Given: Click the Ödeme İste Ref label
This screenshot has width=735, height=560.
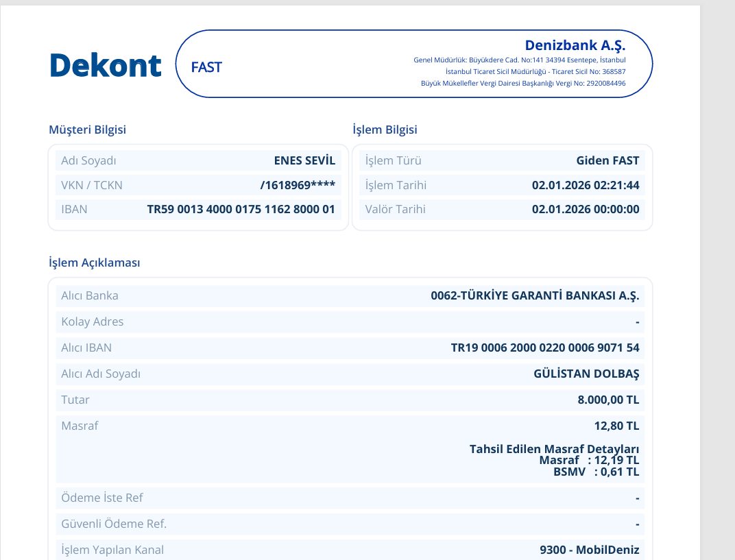Looking at the screenshot, I should (101, 498).
